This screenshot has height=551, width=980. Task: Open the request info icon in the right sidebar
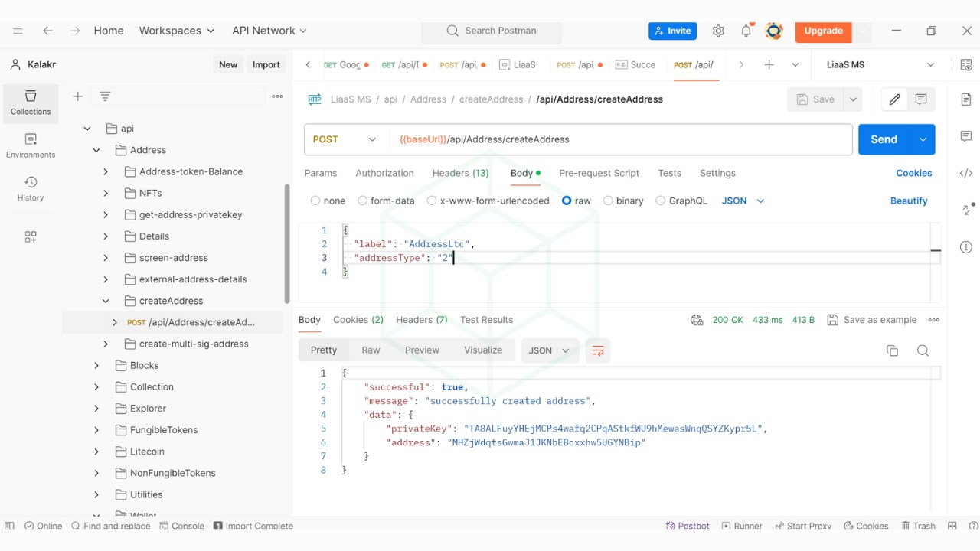[x=965, y=247]
